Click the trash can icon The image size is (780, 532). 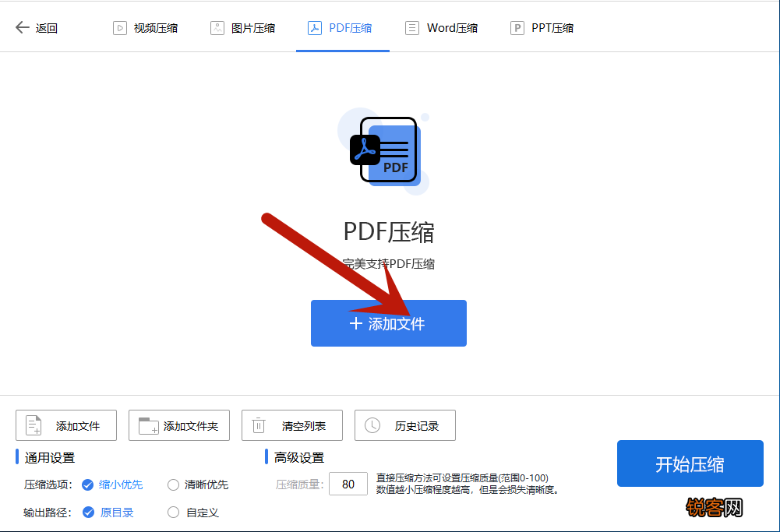pyautogui.click(x=259, y=425)
